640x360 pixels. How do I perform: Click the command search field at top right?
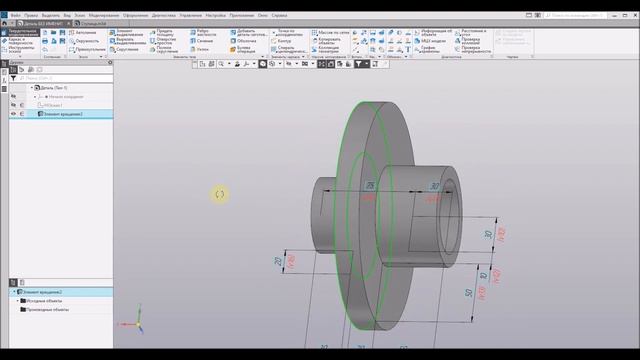tap(575, 15)
